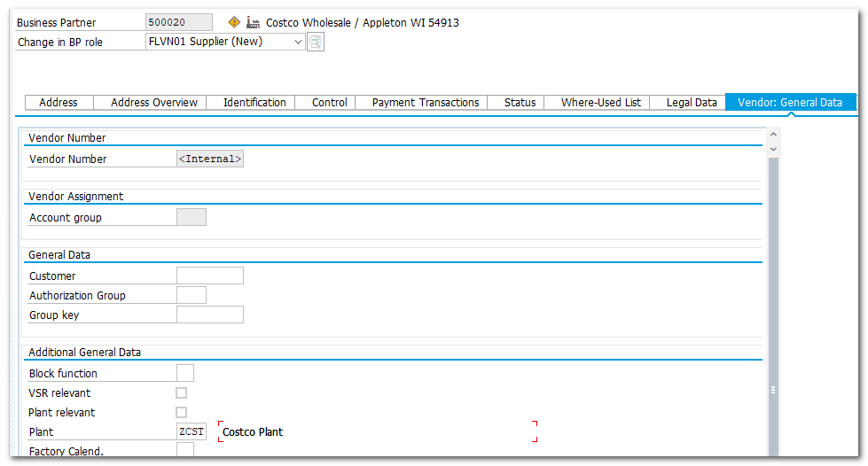
Task: Open the Payment Transactions tab
Action: click(x=426, y=103)
